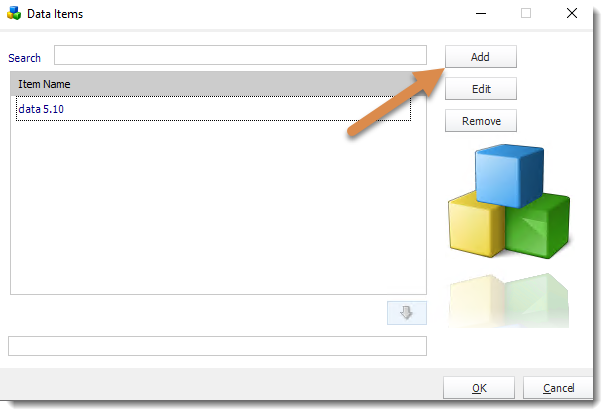Focus the Search text box
The image size is (608, 416).
click(240, 55)
